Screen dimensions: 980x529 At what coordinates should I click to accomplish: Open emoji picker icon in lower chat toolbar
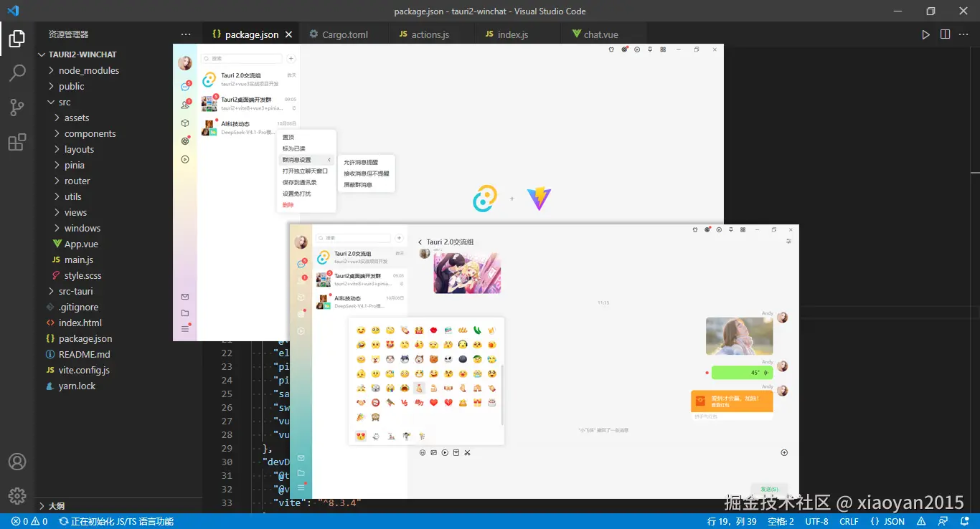(423, 452)
